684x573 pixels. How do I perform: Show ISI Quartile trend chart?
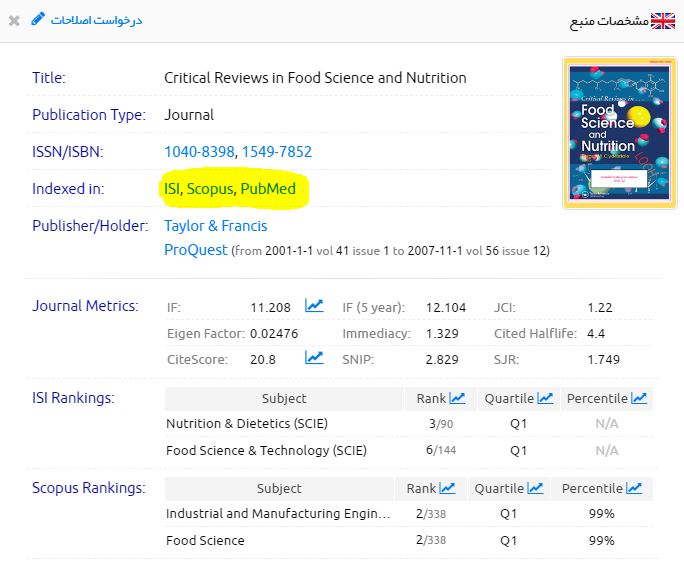[545, 398]
